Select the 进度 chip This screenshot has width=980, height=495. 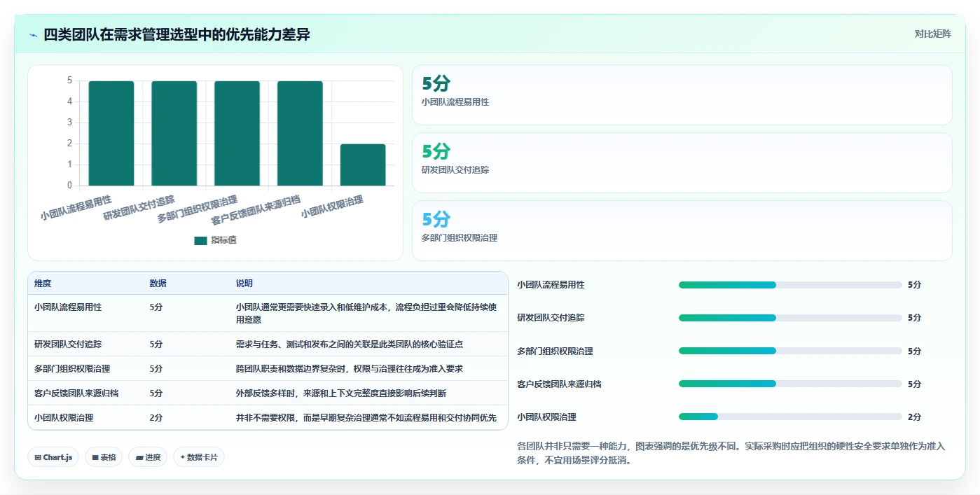pos(148,457)
